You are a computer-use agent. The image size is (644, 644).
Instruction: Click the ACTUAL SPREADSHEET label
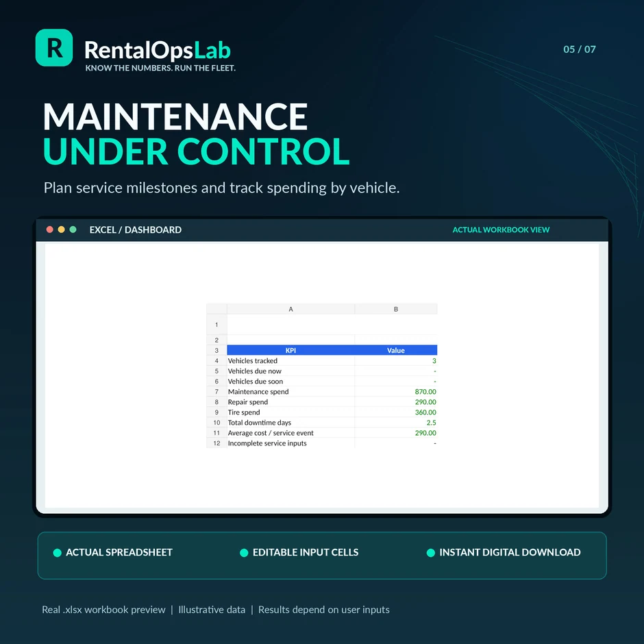coord(119,552)
